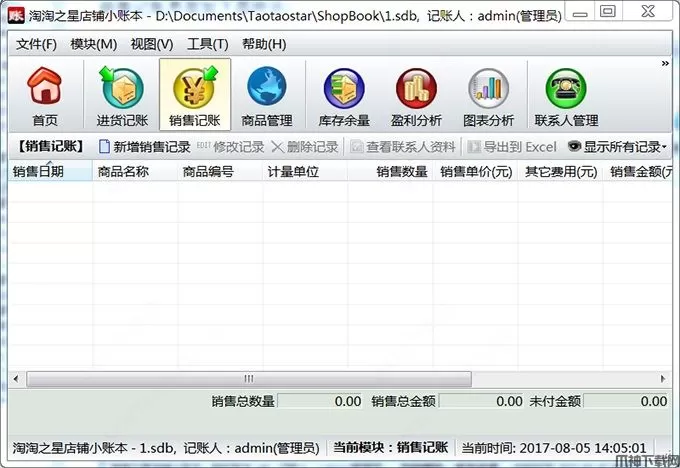
Task: Select the 销售记账 sales module icon
Action: (x=195, y=95)
